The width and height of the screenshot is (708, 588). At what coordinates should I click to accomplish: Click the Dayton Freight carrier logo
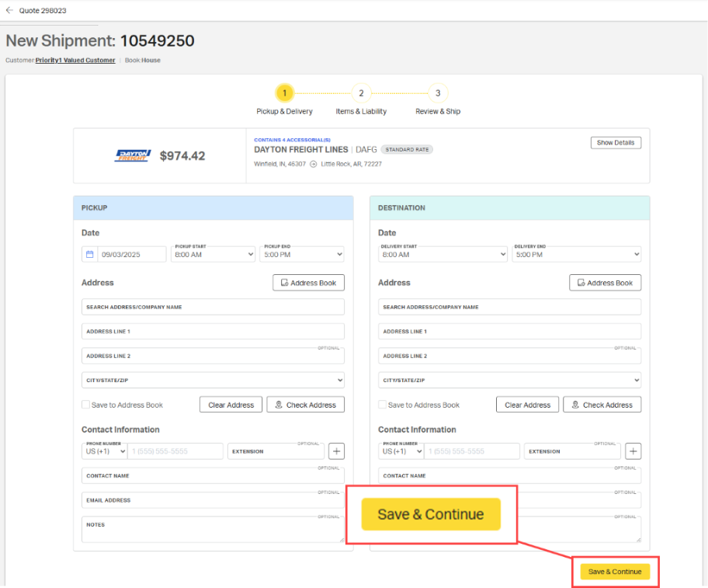coord(131,156)
